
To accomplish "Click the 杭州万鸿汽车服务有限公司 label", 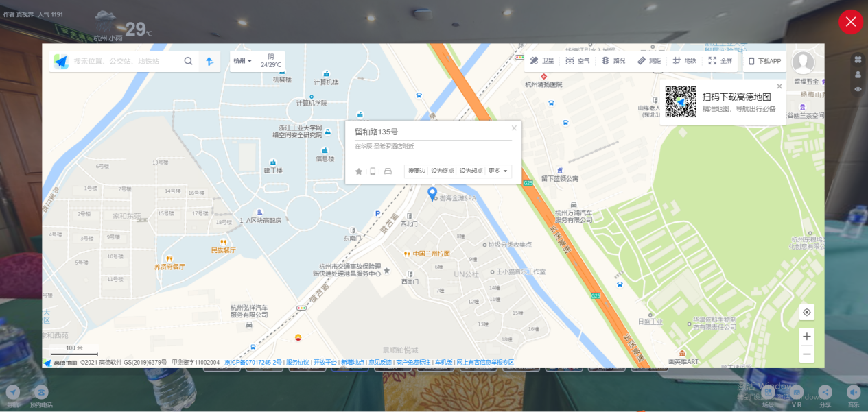I will (x=574, y=217).
